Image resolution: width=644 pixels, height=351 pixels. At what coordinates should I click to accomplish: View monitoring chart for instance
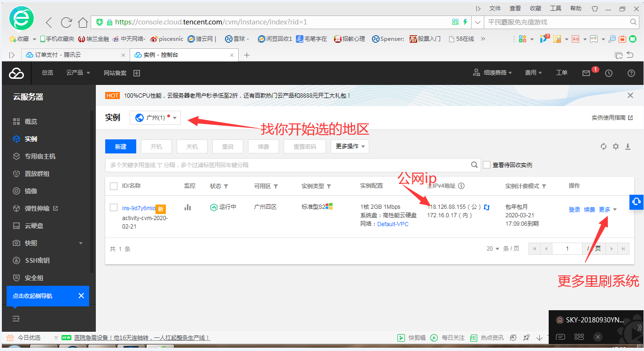188,207
